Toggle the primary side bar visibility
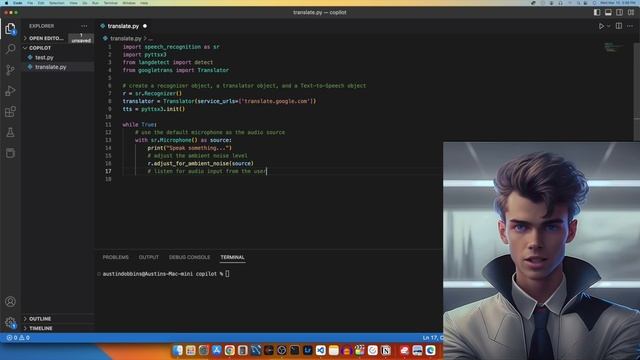 tap(597, 13)
